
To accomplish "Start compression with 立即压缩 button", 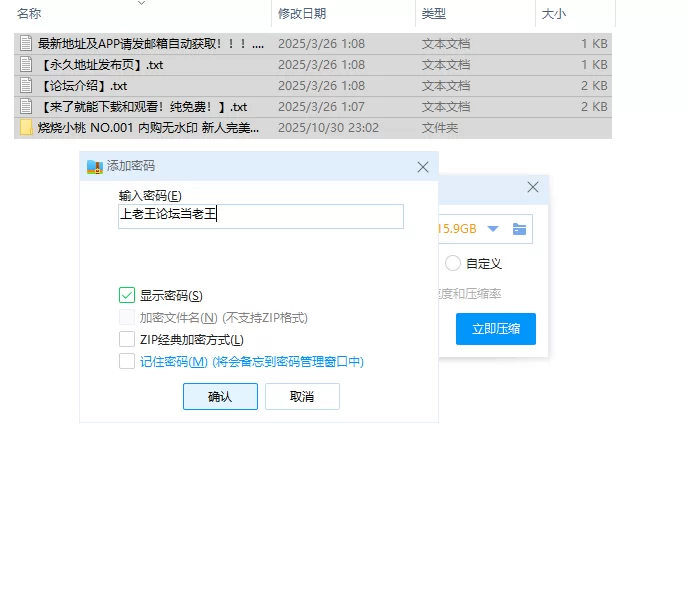I will pos(496,329).
